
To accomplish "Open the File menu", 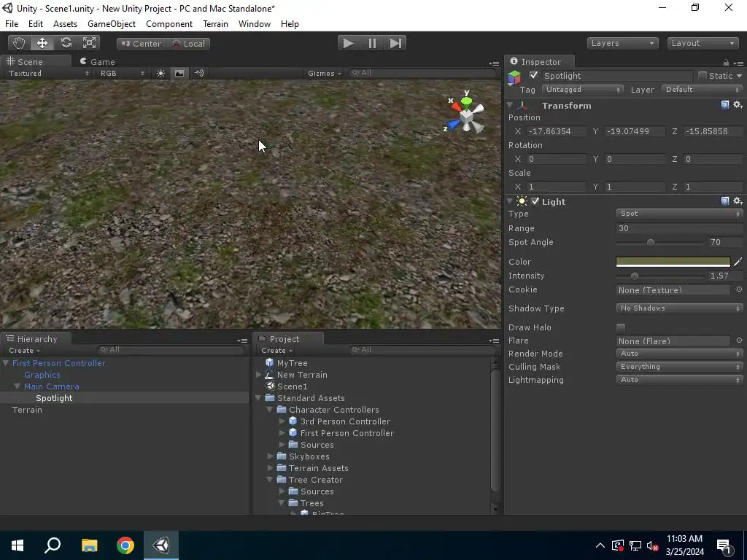I will 12,24.
